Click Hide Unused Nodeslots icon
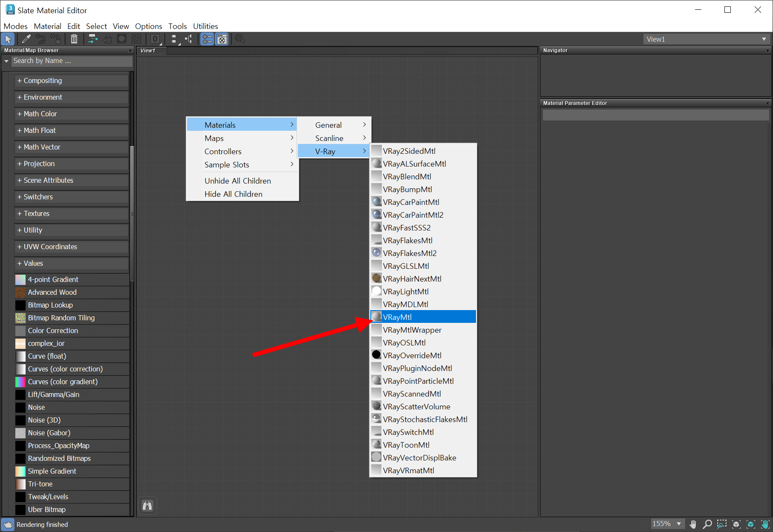This screenshot has width=773, height=532. point(107,39)
